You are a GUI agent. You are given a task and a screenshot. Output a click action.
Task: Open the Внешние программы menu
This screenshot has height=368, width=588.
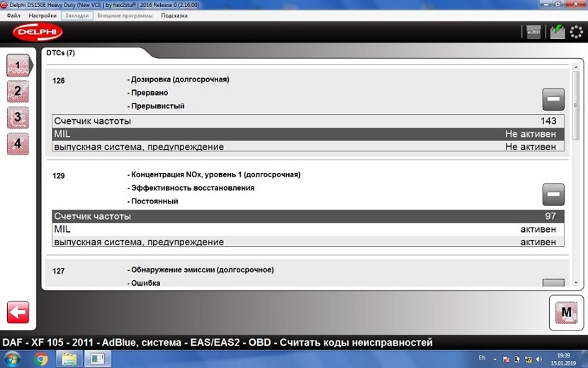pos(125,16)
